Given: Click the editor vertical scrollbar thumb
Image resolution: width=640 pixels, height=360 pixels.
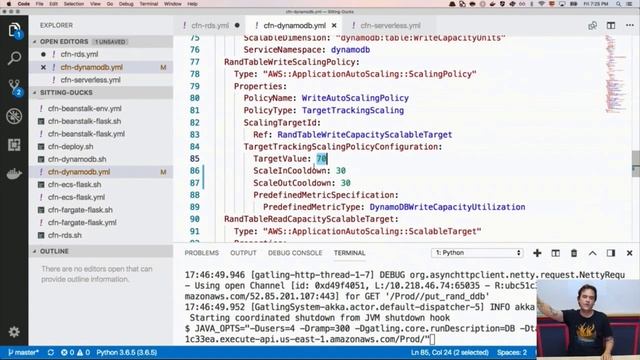Looking at the screenshot, I should click(636, 164).
